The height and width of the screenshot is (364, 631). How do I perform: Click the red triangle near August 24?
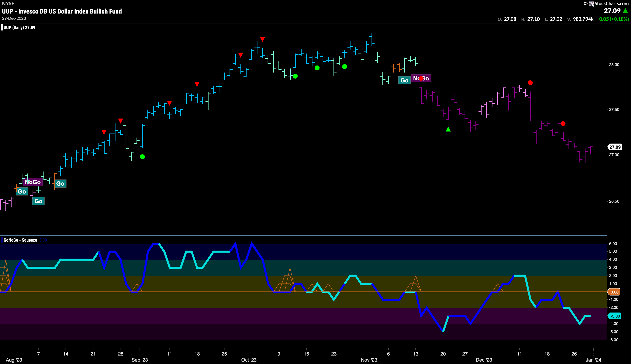[x=104, y=132]
